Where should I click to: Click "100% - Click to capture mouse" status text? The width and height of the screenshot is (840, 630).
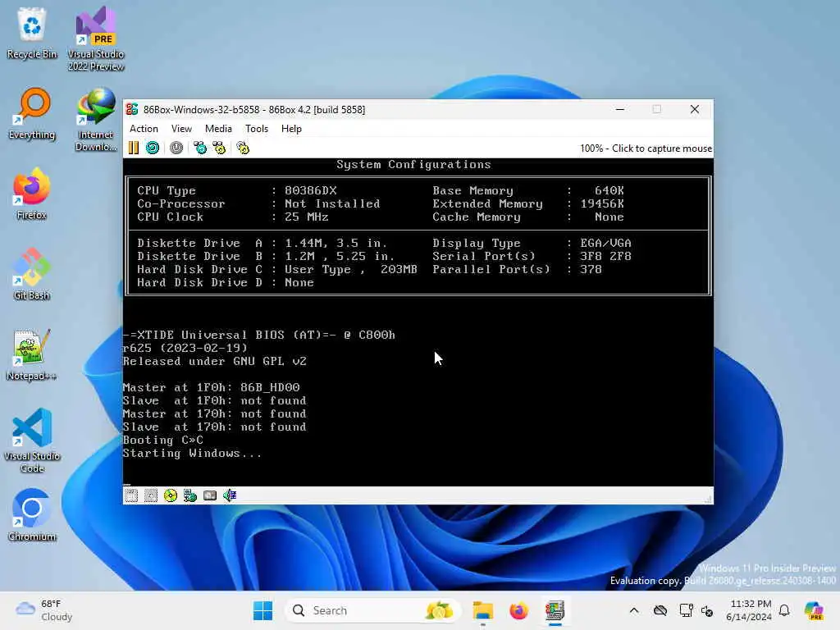(x=646, y=148)
